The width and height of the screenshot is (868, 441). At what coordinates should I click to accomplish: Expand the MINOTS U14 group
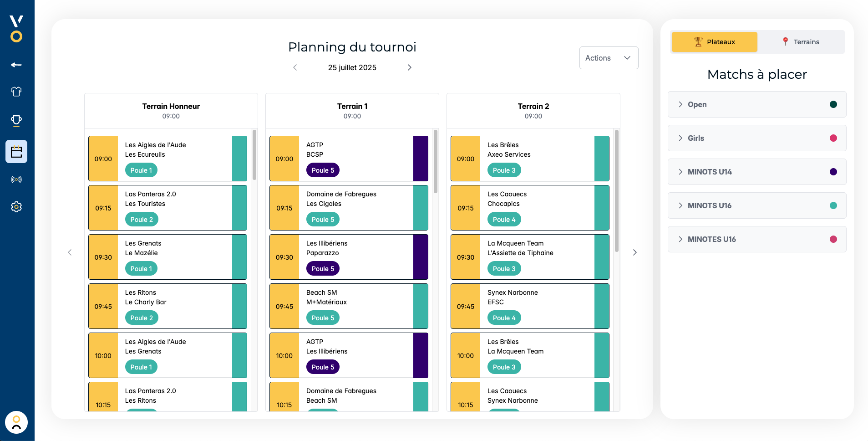tap(680, 172)
